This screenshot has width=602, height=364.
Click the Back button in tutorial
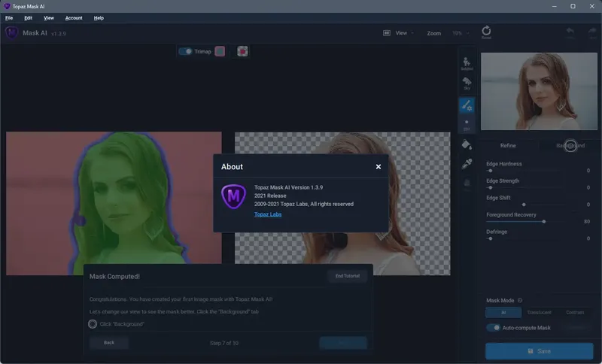click(108, 342)
